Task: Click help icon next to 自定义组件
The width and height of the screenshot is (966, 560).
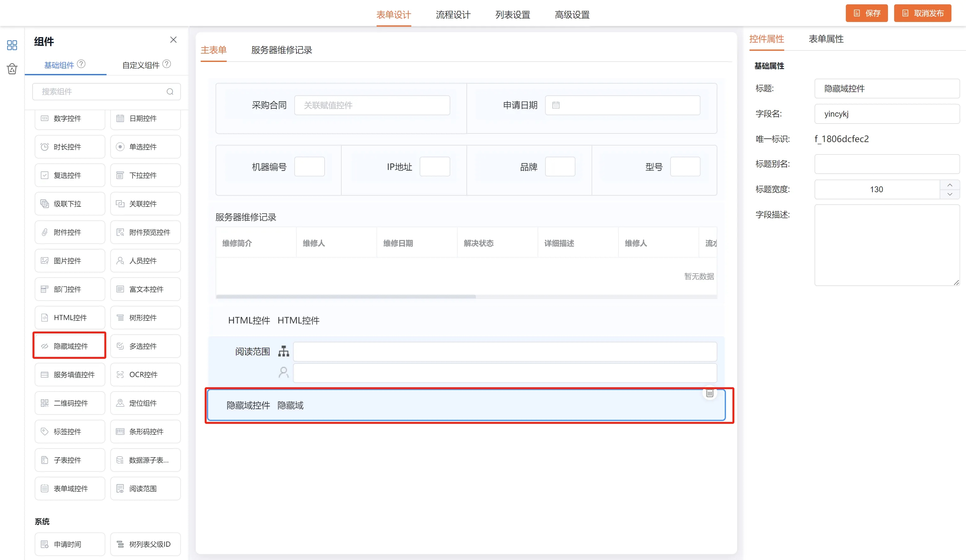Action: 167,64
